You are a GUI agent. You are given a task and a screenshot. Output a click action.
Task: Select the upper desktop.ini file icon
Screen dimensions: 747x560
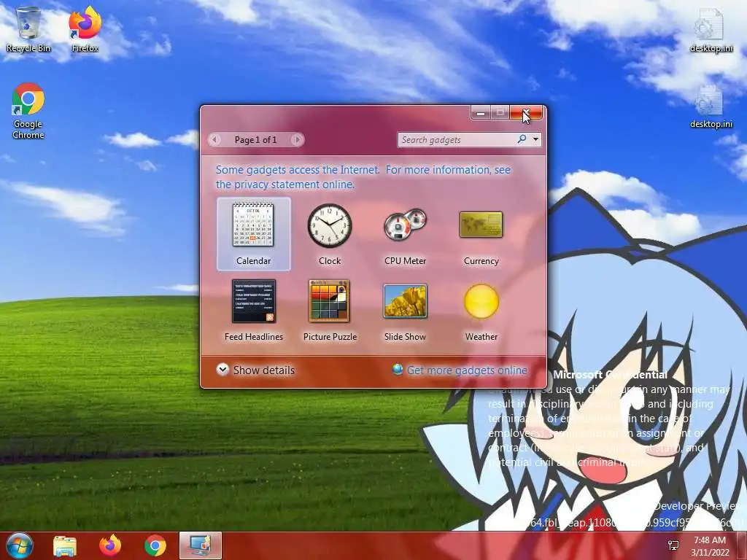[x=711, y=29]
